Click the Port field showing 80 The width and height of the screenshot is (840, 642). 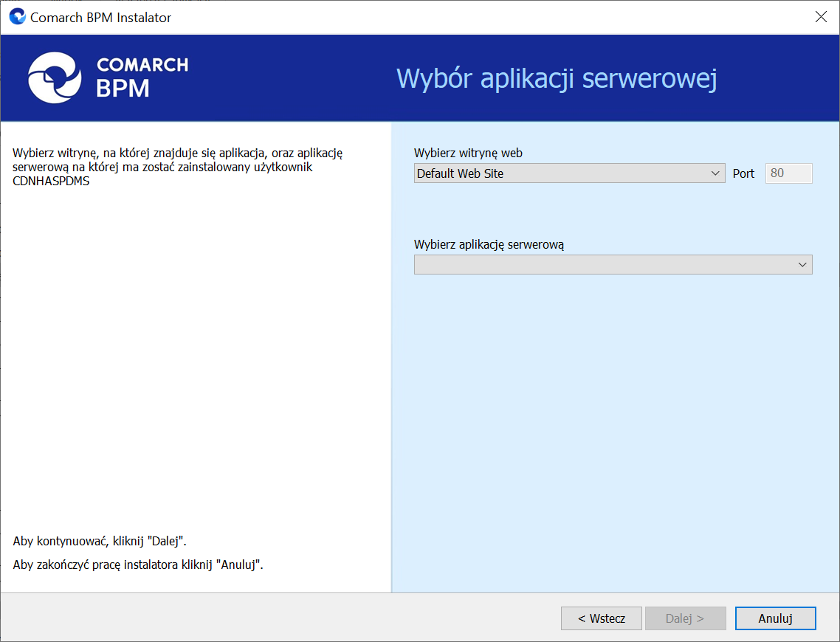(788, 173)
